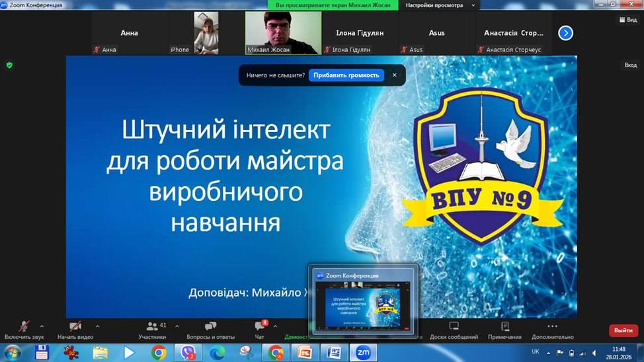This screenshot has height=362, width=644.
Task: Leave meeting with Выйти button
Action: pos(623,330)
